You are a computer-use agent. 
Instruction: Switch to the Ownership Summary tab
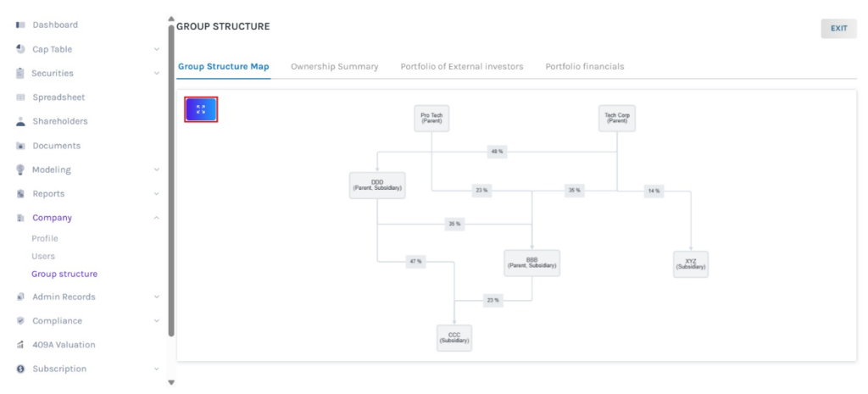click(x=334, y=66)
